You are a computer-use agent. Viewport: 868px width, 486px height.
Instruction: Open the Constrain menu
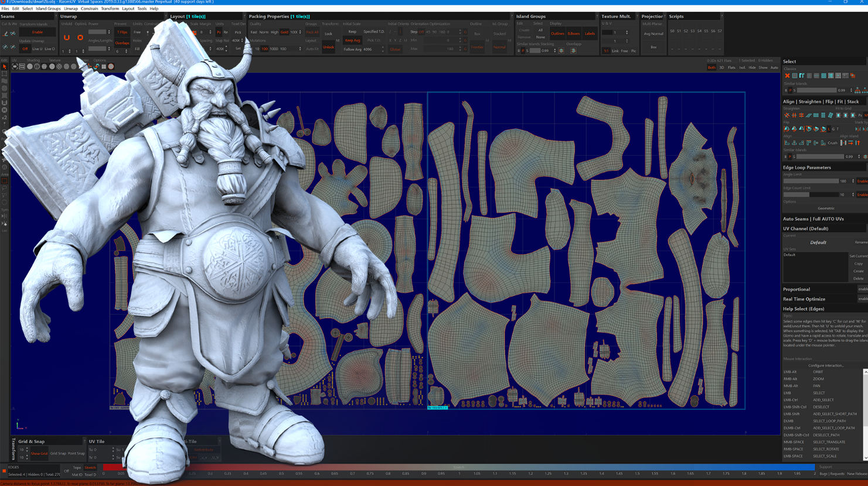[89, 9]
